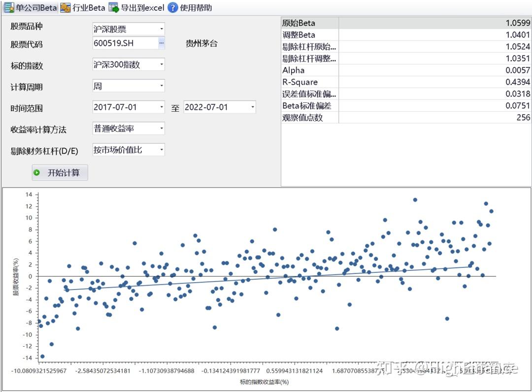
Task: Select the 误差值标准偏... result row
Action: click(406, 94)
